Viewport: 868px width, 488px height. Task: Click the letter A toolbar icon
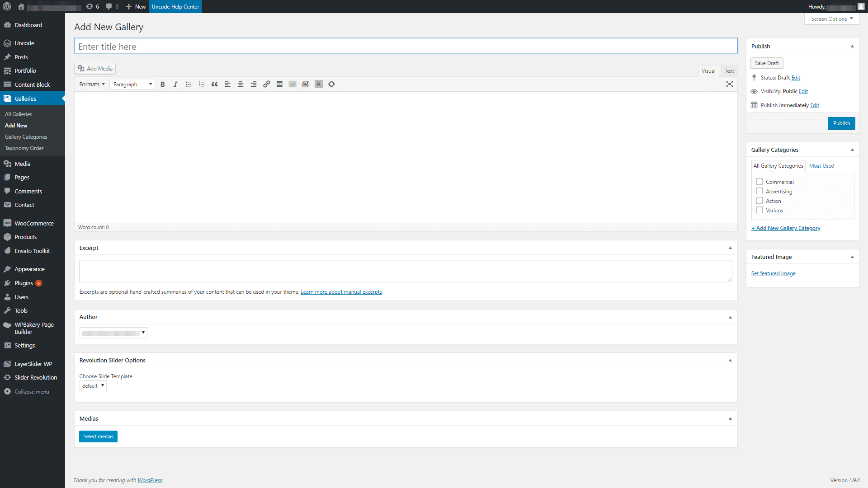[319, 84]
